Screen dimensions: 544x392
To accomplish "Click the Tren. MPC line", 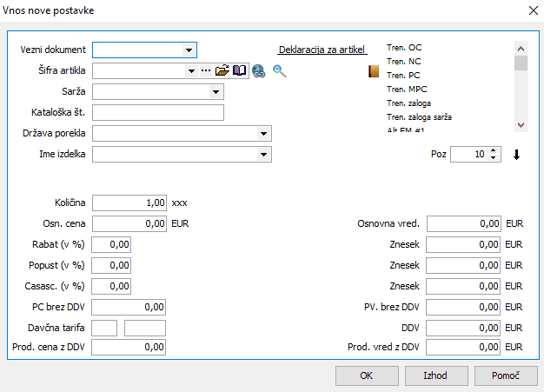I will [x=407, y=90].
